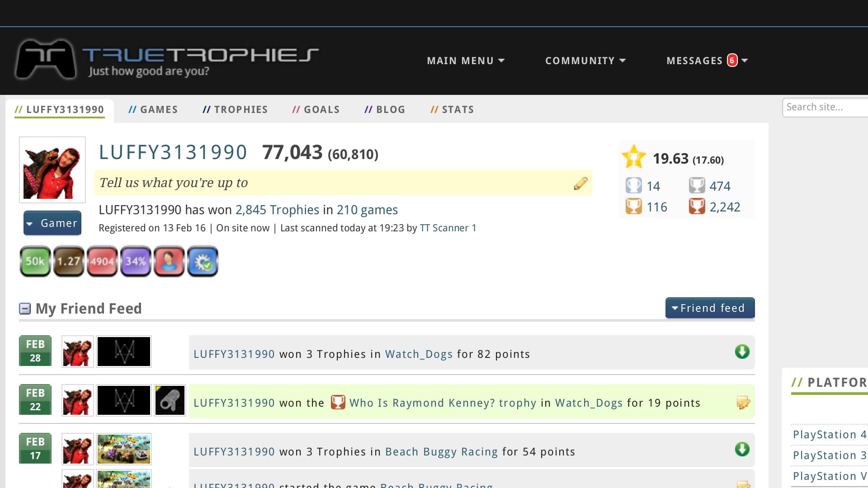Click the red profile person badge
This screenshot has width=868, height=488.
click(169, 261)
